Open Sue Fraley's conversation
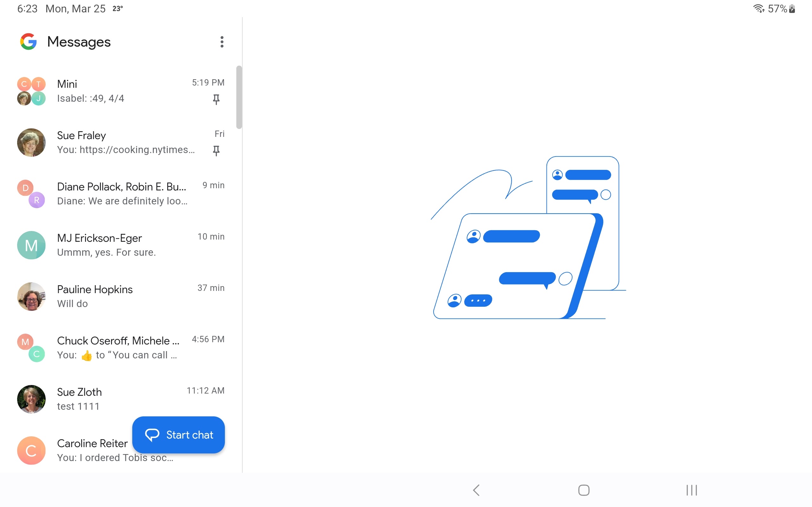This screenshot has height=507, width=812. point(121,143)
